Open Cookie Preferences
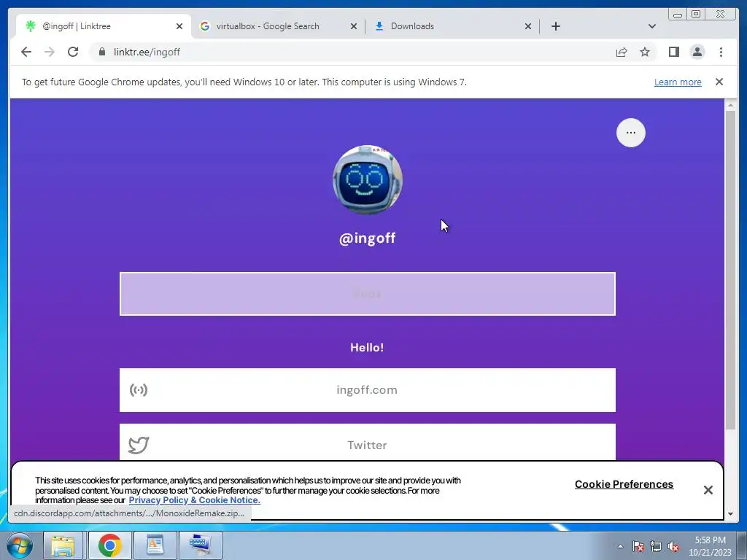747x560 pixels. point(624,484)
